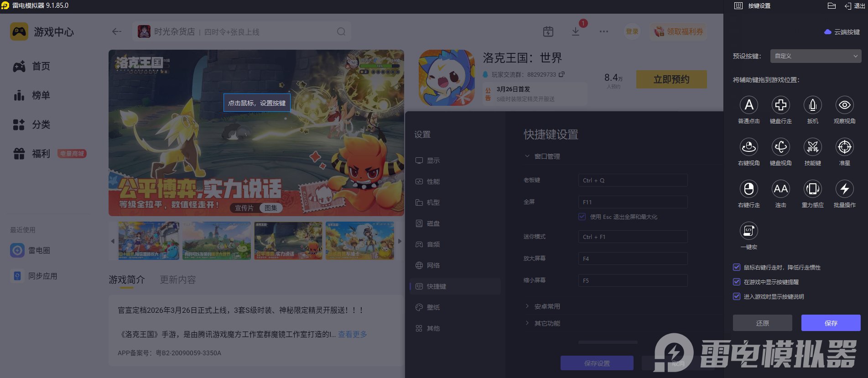
Task: Toggle 使用 Esc 退出全屏和最大化 checkbox
Action: (x=582, y=217)
